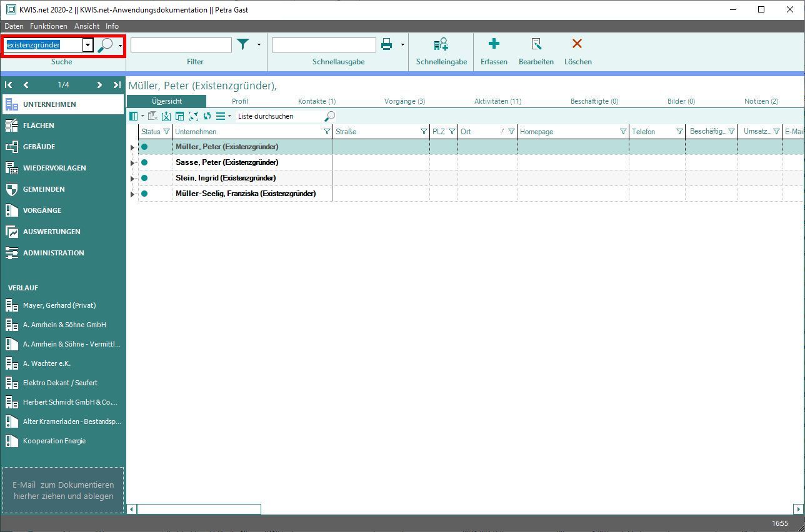Open Auswertungen in the sidebar
This screenshot has height=532, width=805.
point(62,232)
